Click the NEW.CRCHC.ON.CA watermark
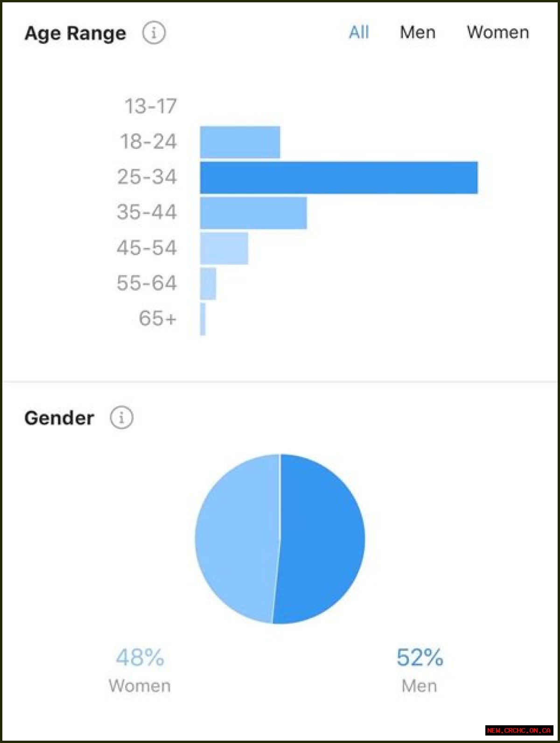The height and width of the screenshot is (743, 560). coord(519,730)
